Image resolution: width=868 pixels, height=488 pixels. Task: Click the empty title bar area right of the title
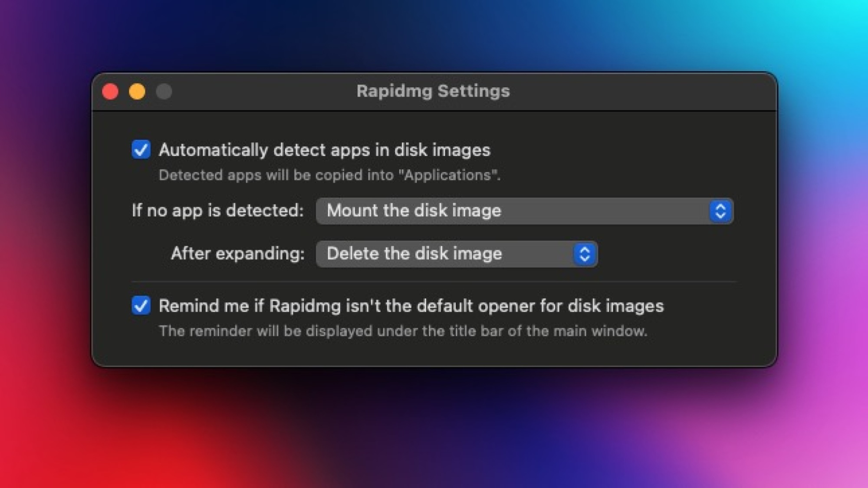642,92
